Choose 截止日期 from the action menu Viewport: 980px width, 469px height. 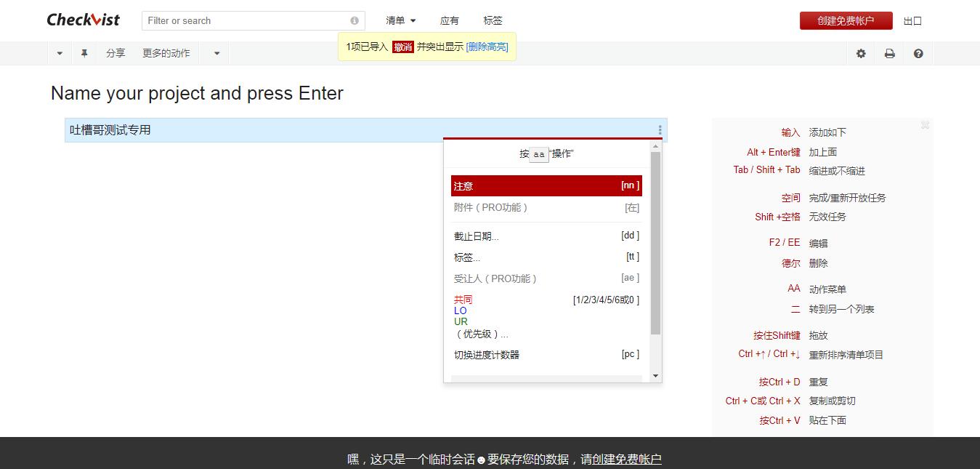[x=474, y=235]
